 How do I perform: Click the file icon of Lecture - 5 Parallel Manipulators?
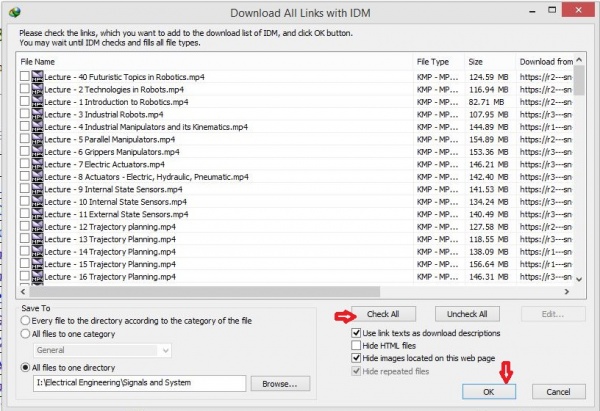(x=38, y=139)
